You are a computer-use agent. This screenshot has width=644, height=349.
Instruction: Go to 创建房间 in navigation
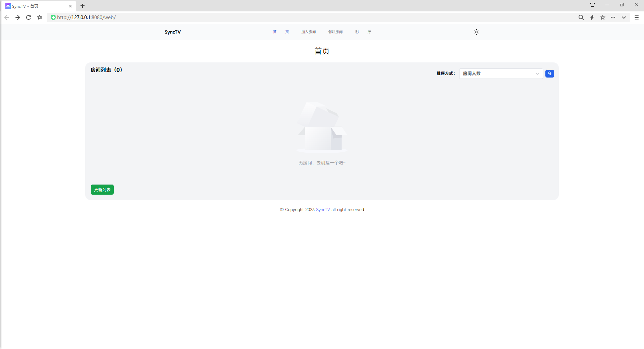(x=335, y=32)
